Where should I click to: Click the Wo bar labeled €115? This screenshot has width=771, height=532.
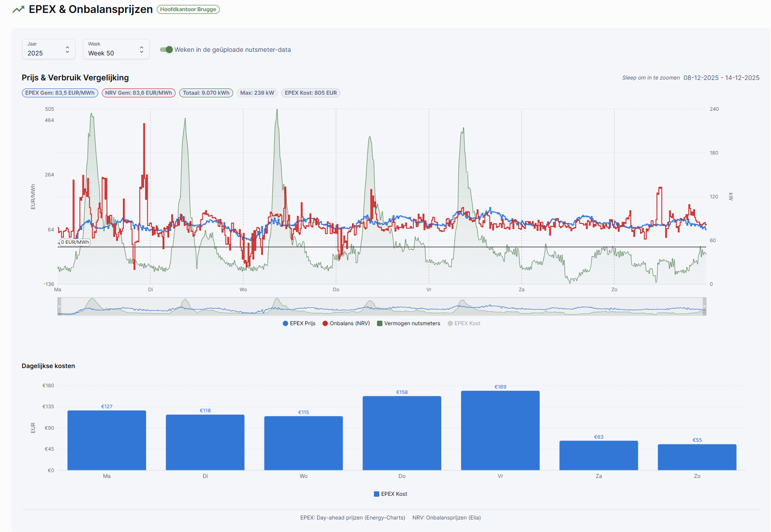point(304,443)
